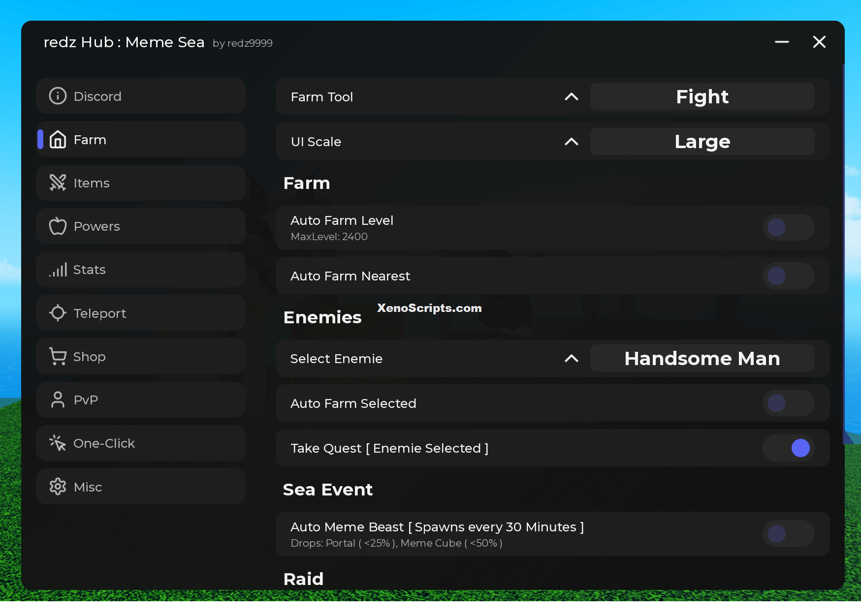Open the Discord tab

141,96
